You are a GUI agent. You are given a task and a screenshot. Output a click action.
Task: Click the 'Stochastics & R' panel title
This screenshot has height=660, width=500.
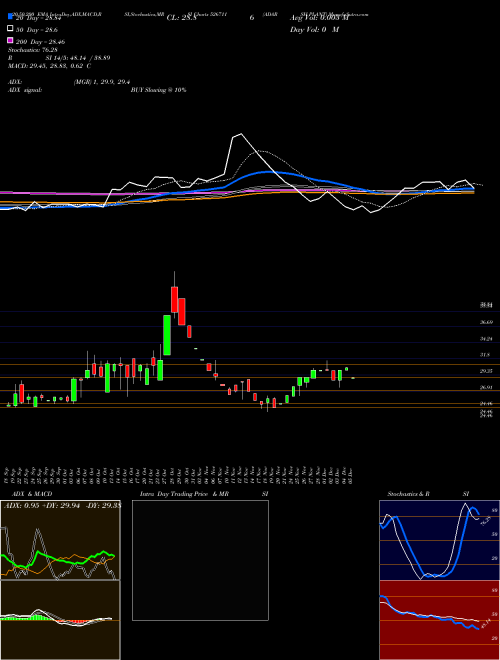[x=409, y=494]
